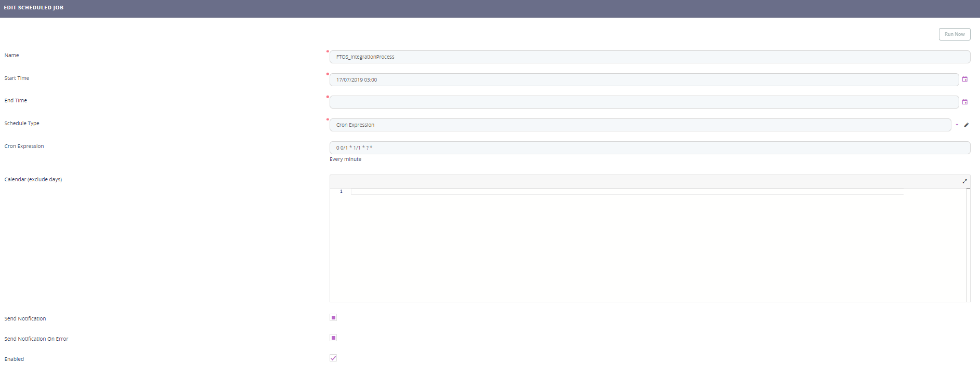Click line 1 in the Calendar exclude-days editor
Screen dimensions: 980x375
tap(624, 192)
